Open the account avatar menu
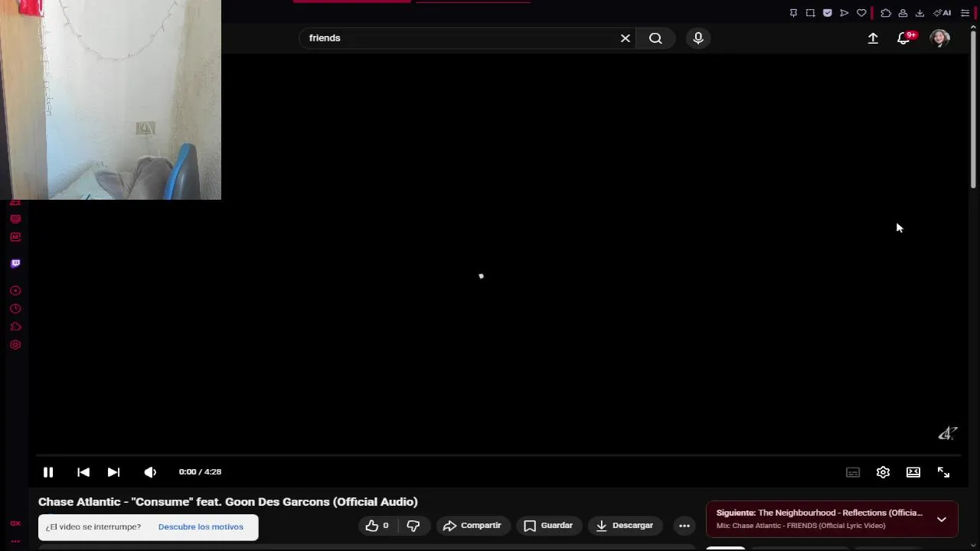The image size is (980, 551). tap(939, 38)
